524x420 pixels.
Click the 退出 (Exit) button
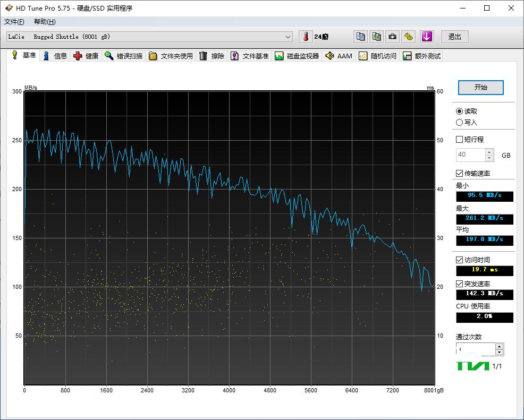[455, 37]
